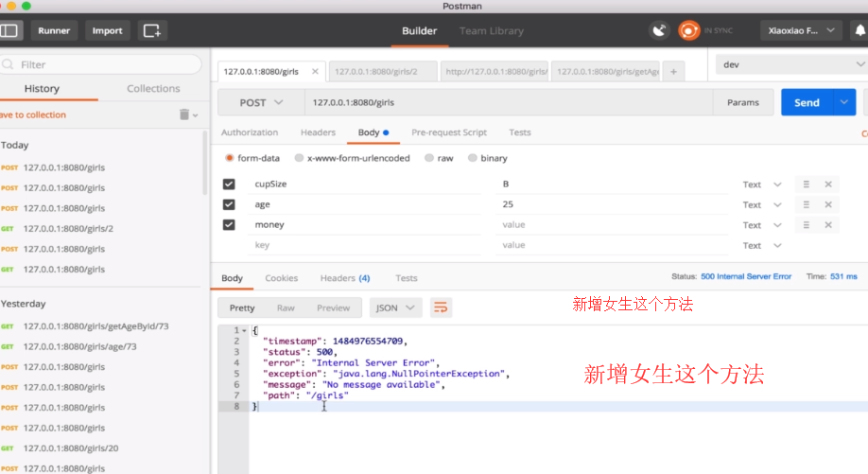This screenshot has width=868, height=474.
Task: Click the Params button
Action: coord(743,102)
